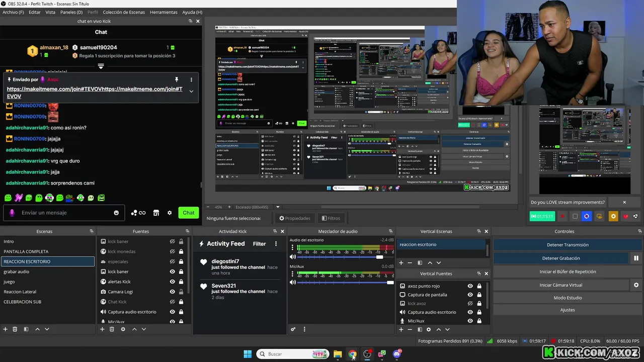This screenshot has height=362, width=644.
Task: Open Mic/Aux three-dot options menu
Action: (293, 273)
